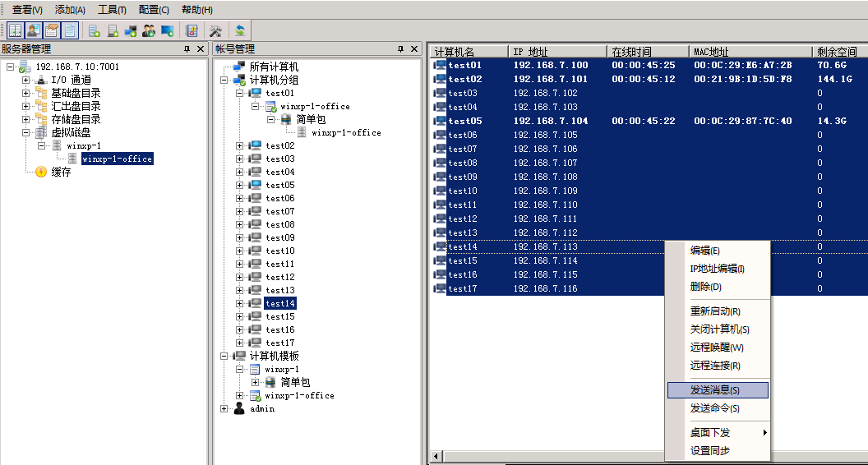Screen dimensions: 868x465
Task: Sort by 剩余空间 column header
Action: tap(840, 52)
